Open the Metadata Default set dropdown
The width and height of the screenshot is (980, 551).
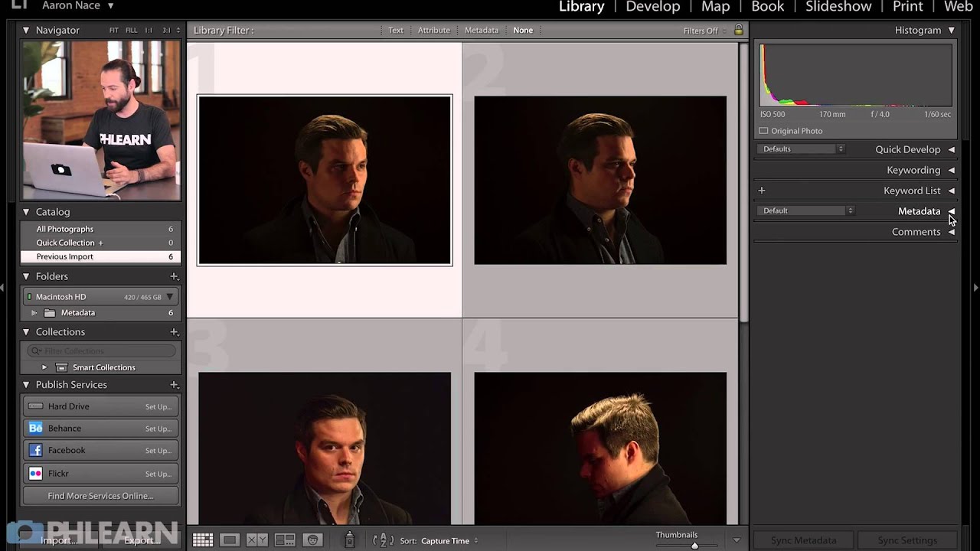(806, 210)
